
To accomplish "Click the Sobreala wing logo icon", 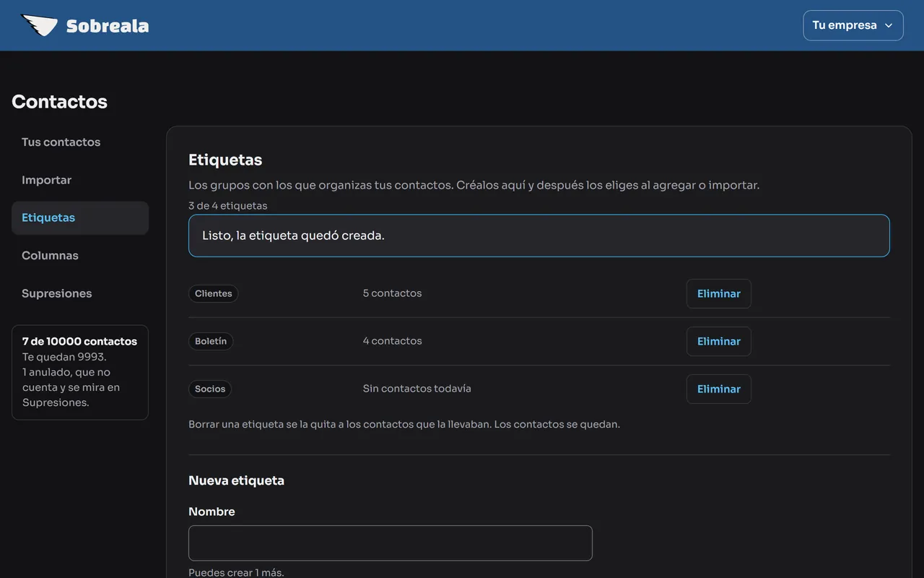I will [x=39, y=25].
